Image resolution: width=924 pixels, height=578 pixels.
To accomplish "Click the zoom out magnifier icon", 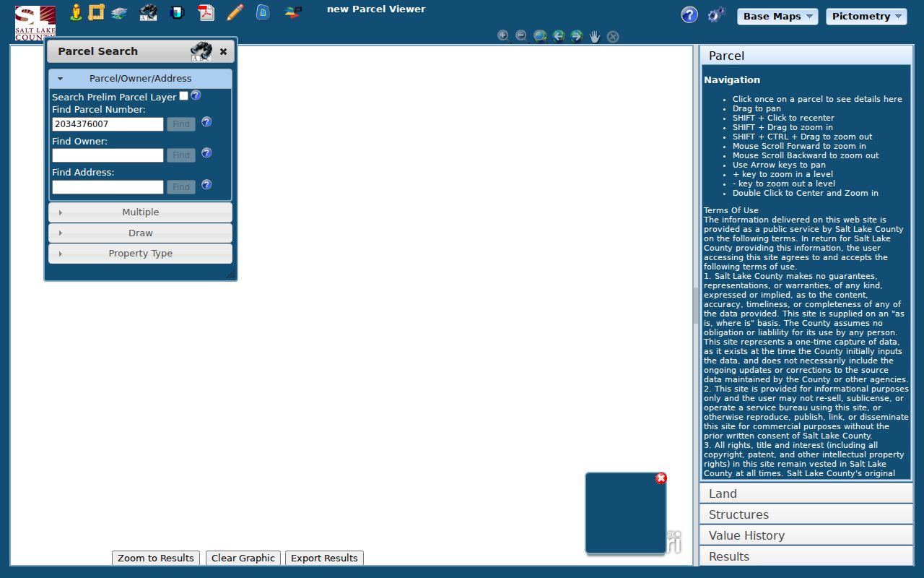I will coord(522,36).
